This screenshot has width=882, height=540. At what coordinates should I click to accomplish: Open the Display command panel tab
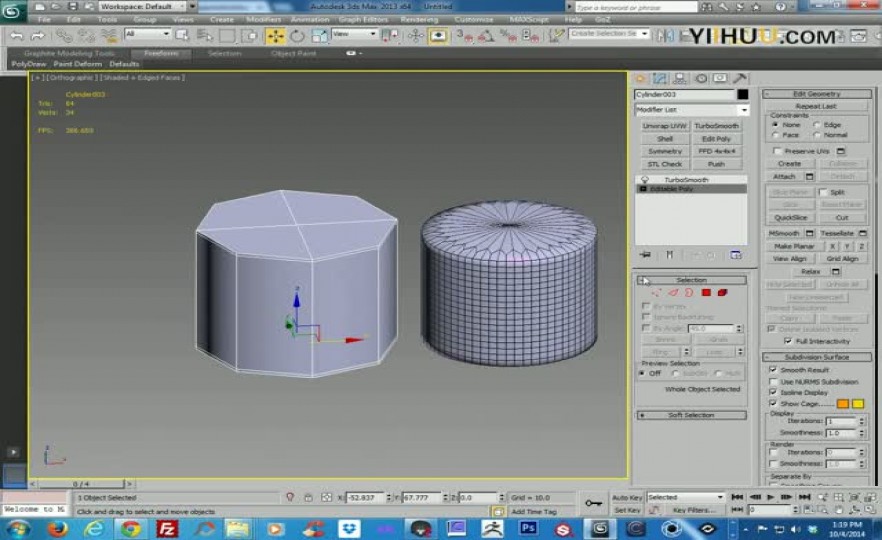click(x=720, y=78)
